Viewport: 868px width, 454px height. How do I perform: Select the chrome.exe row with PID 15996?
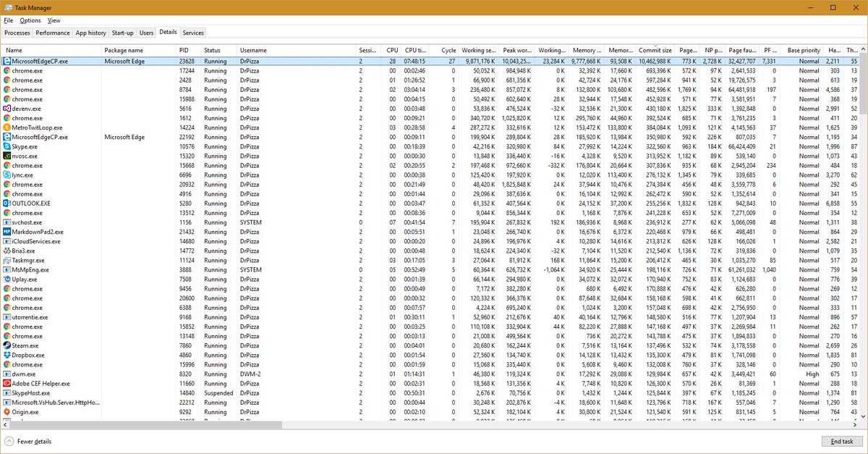430,364
